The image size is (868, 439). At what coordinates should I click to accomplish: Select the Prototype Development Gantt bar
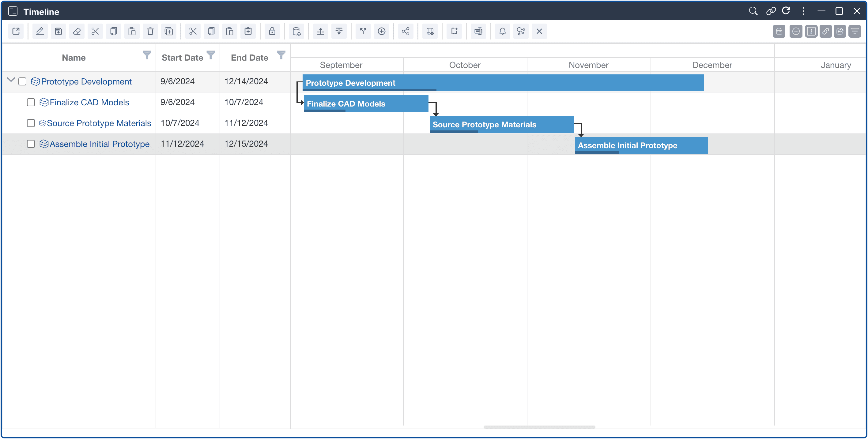pyautogui.click(x=503, y=83)
